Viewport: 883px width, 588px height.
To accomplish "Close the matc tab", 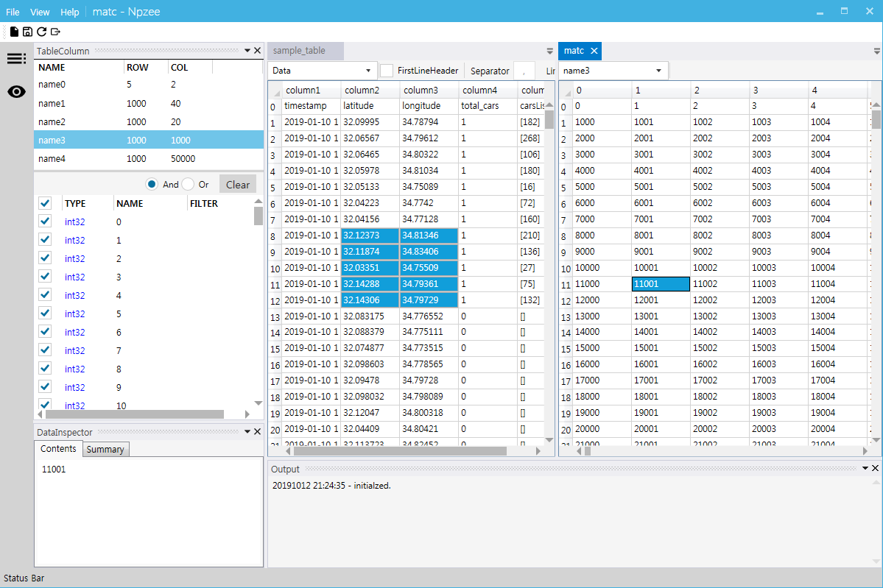I will (x=594, y=51).
